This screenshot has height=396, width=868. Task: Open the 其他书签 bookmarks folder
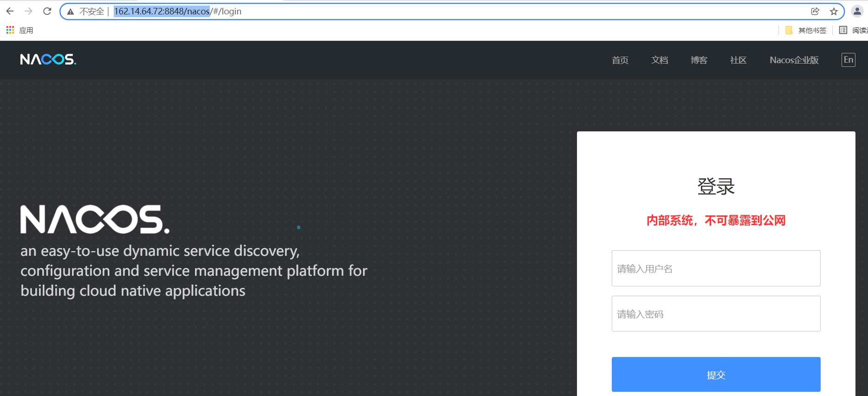click(806, 30)
